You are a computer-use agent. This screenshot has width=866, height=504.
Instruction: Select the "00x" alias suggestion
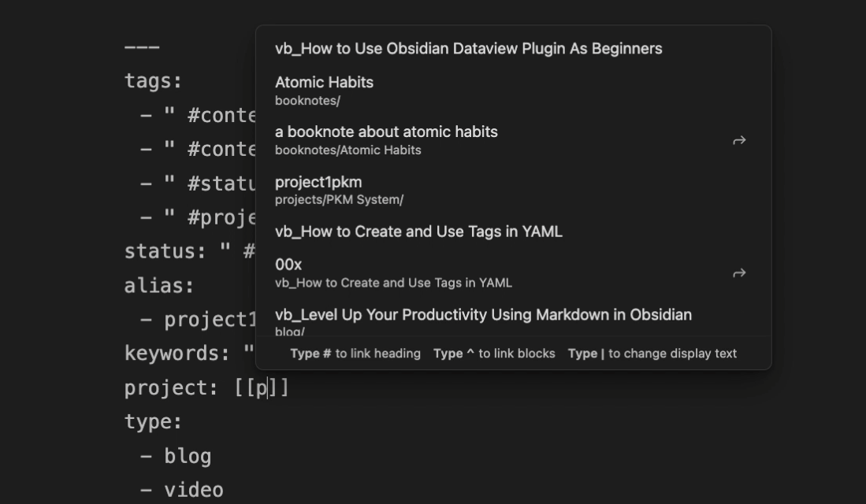click(x=288, y=265)
